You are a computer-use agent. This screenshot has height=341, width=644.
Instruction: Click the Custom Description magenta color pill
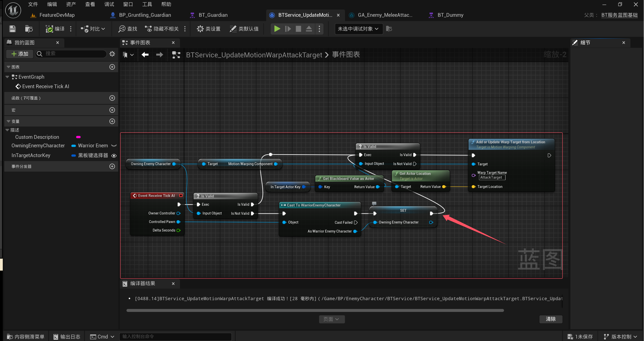pos(78,137)
